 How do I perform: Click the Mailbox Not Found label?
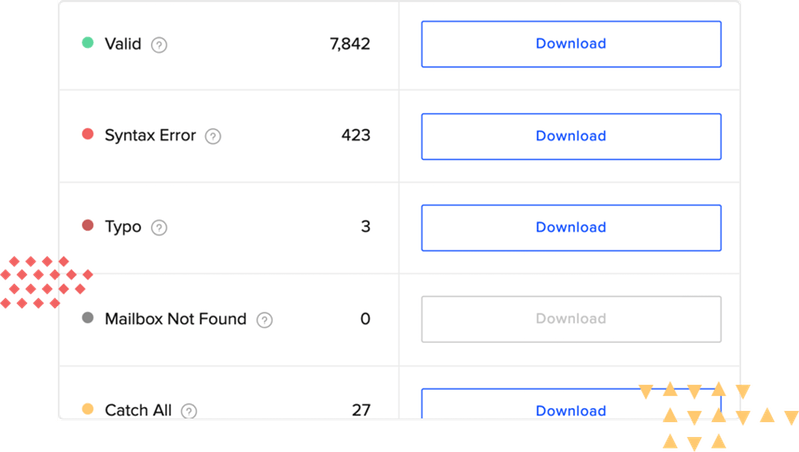point(175,319)
